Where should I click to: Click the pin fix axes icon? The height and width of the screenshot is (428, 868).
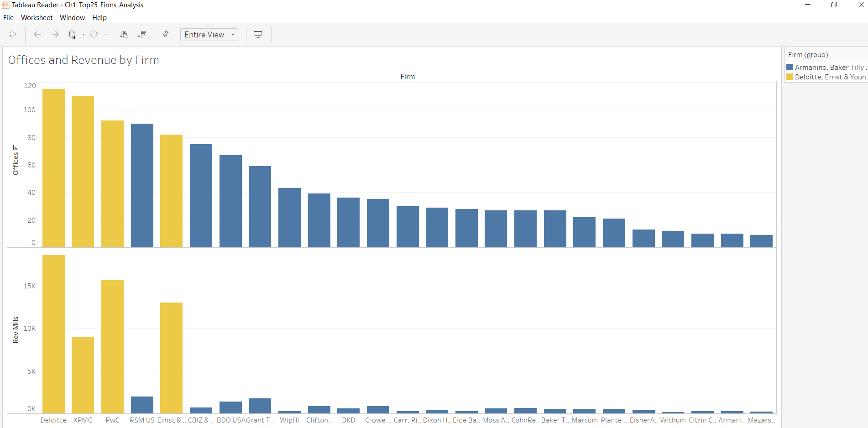click(x=166, y=34)
